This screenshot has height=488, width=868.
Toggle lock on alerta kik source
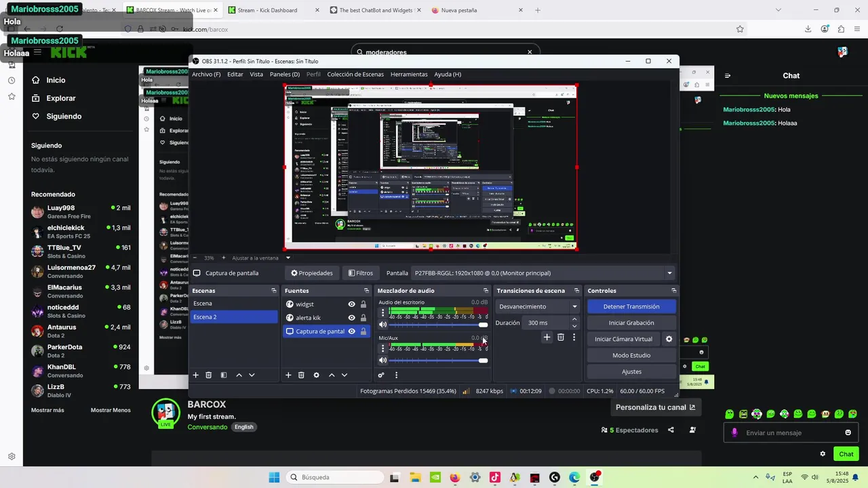tap(363, 318)
